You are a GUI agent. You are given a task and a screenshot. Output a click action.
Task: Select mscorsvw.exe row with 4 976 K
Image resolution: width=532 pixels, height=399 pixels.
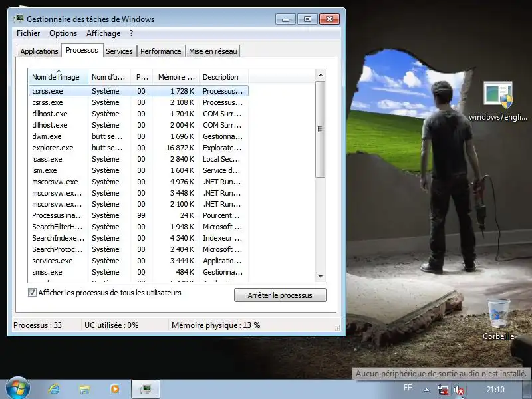click(x=138, y=182)
